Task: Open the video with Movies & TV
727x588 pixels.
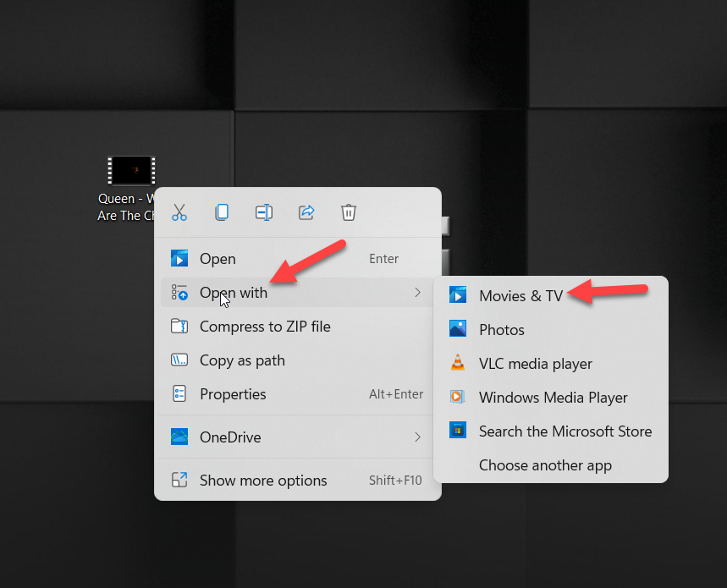Action: pyautogui.click(x=520, y=295)
